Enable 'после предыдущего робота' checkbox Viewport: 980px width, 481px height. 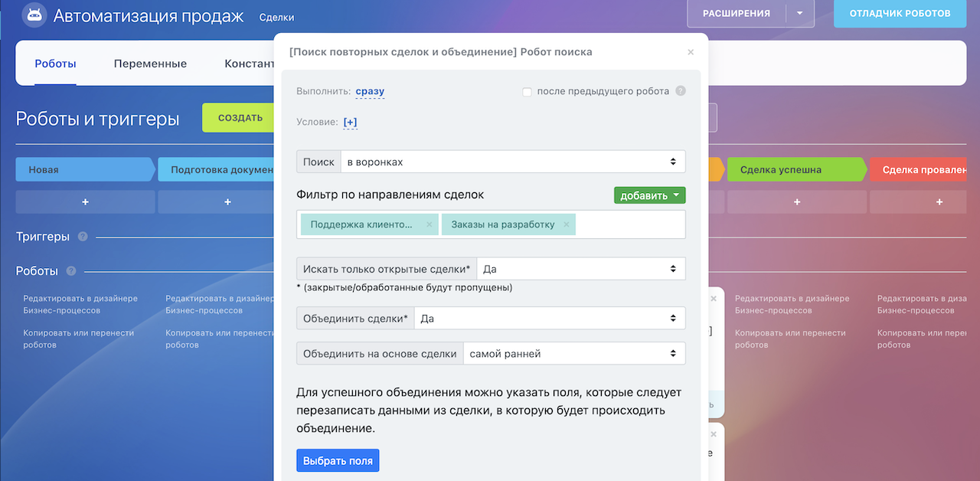pyautogui.click(x=527, y=92)
